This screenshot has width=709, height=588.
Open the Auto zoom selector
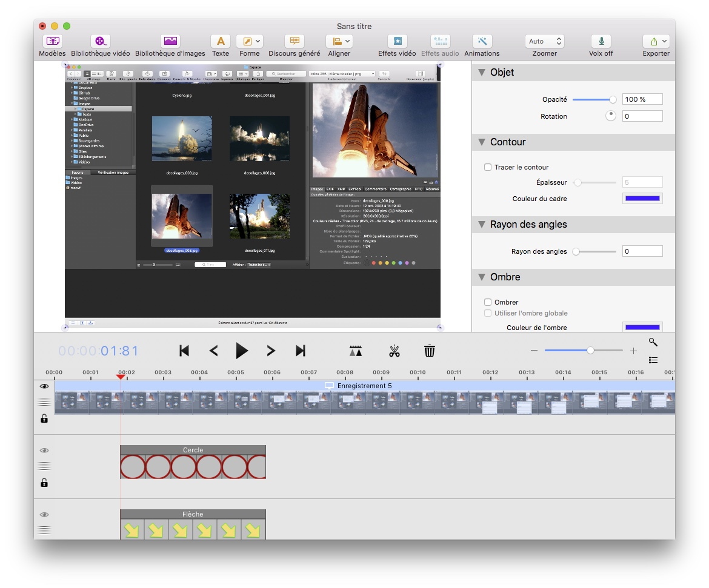pos(545,41)
